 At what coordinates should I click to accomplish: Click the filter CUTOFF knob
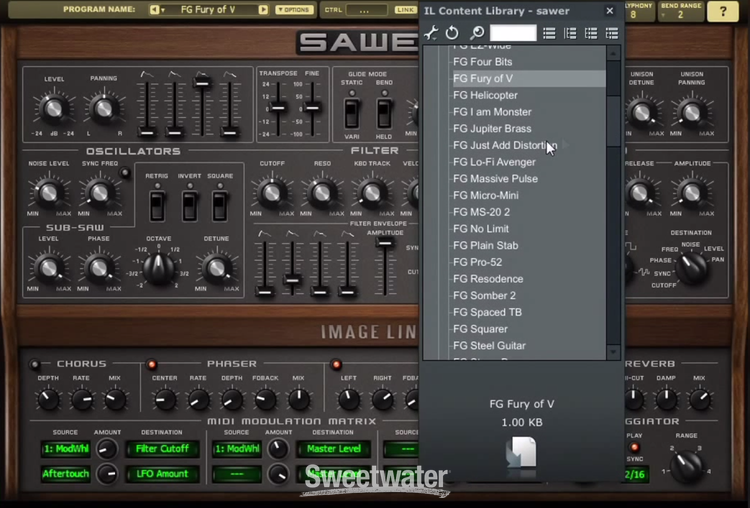tap(272, 193)
